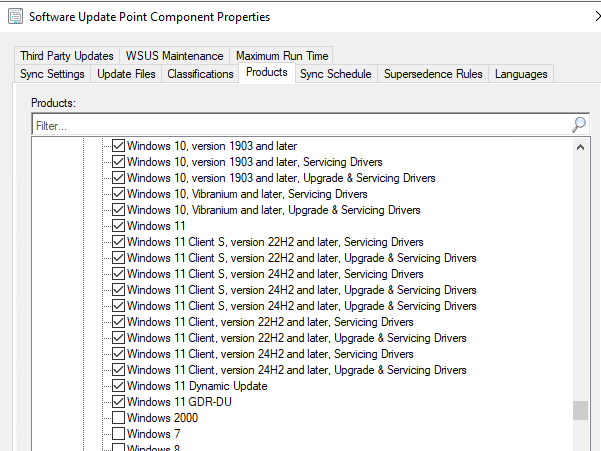Open the Sync Schedule tab

[335, 74]
